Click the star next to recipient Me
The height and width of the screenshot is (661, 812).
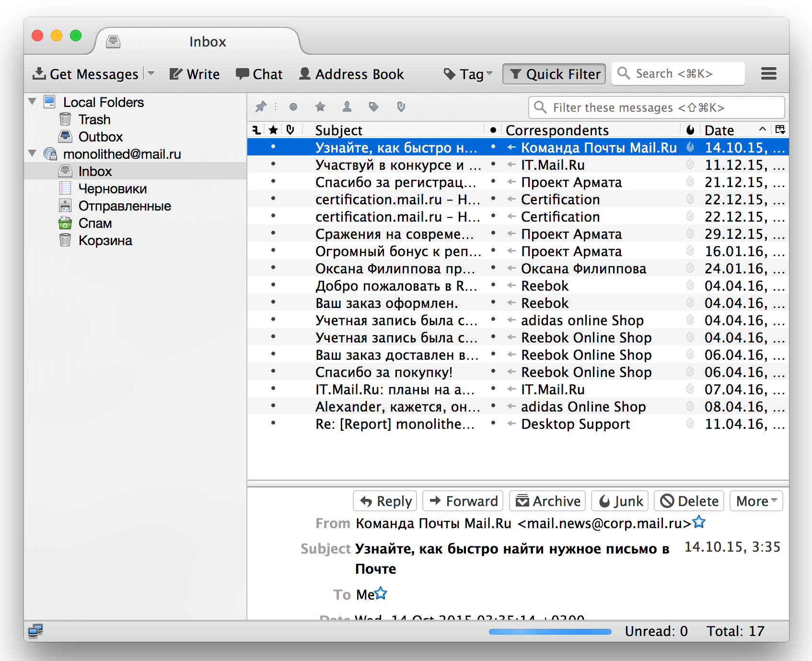[x=381, y=593]
